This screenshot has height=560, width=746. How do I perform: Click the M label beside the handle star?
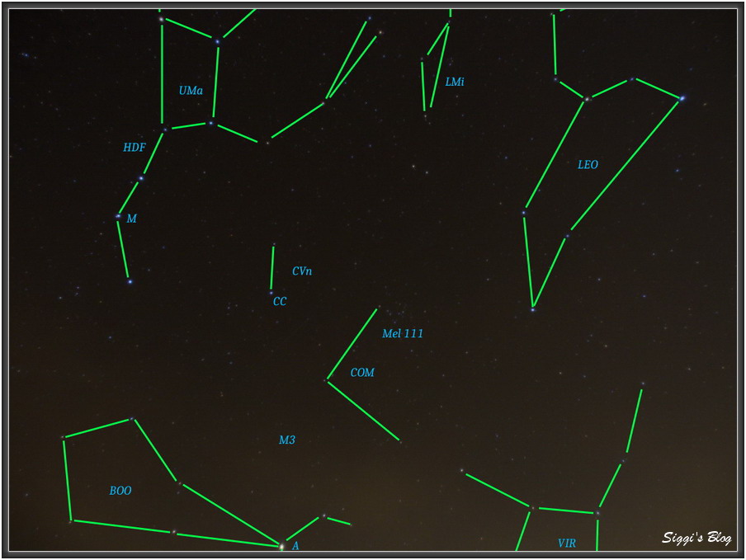coord(131,219)
